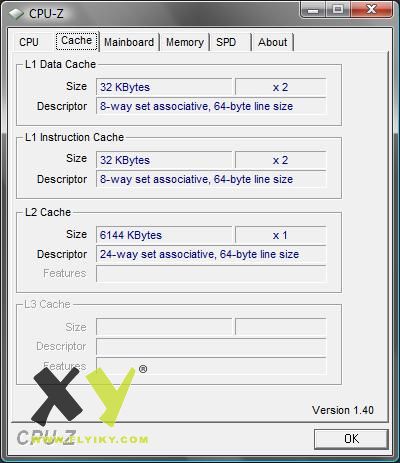The image size is (400, 463).
Task: Click the empty L3 Cache size field
Action: (164, 327)
